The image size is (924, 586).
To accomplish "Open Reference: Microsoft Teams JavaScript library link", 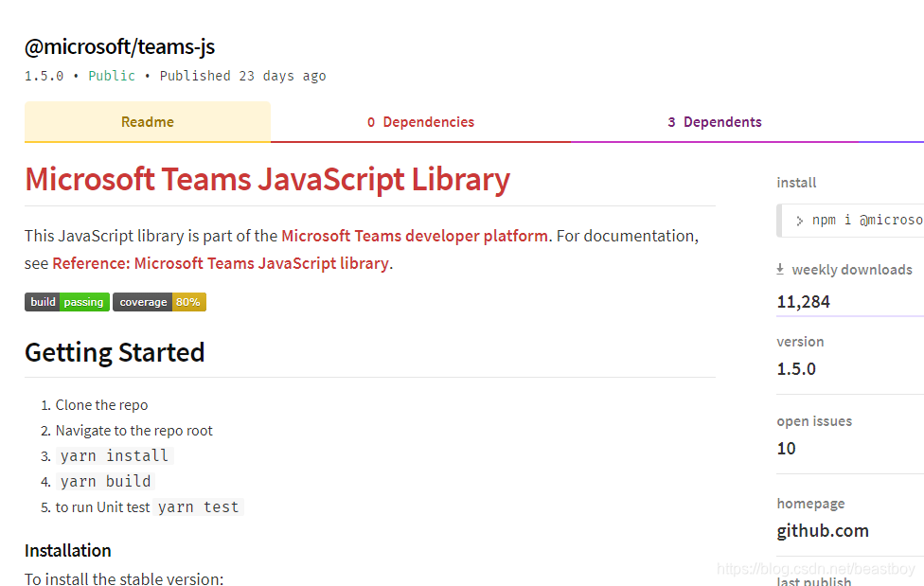I will click(x=221, y=263).
